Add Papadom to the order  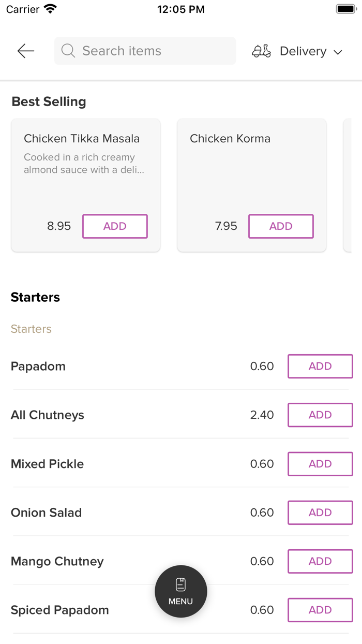[320, 367]
